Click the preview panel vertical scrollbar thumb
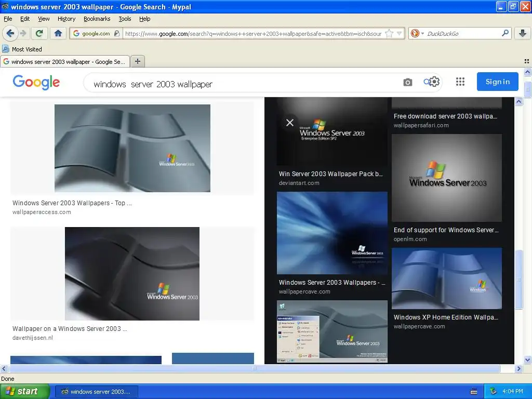Image resolution: width=532 pixels, height=399 pixels. (519, 279)
